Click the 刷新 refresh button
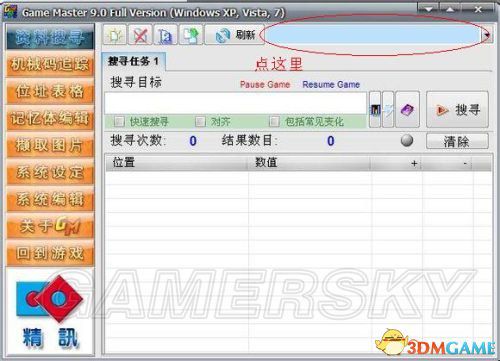Viewport: 500px width, 361px height. pos(234,35)
